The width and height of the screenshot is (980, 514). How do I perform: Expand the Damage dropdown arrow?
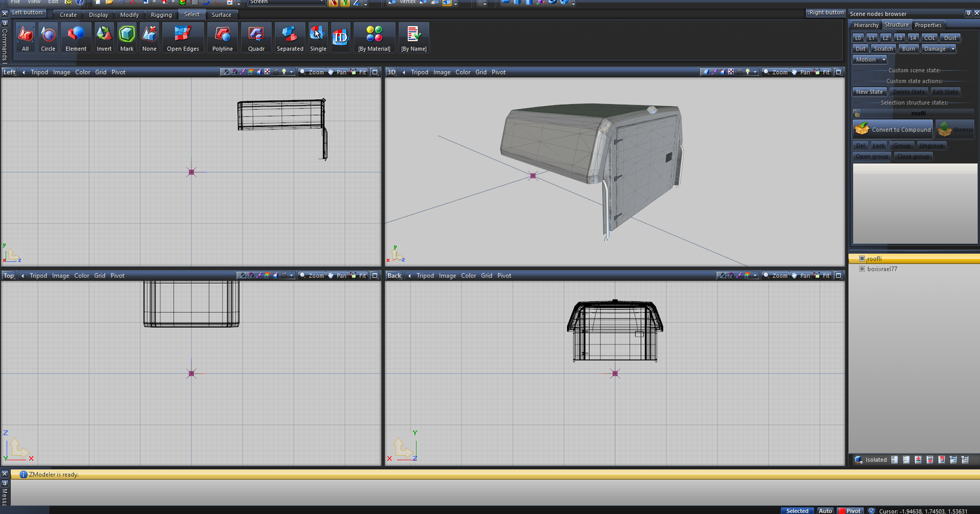(953, 48)
